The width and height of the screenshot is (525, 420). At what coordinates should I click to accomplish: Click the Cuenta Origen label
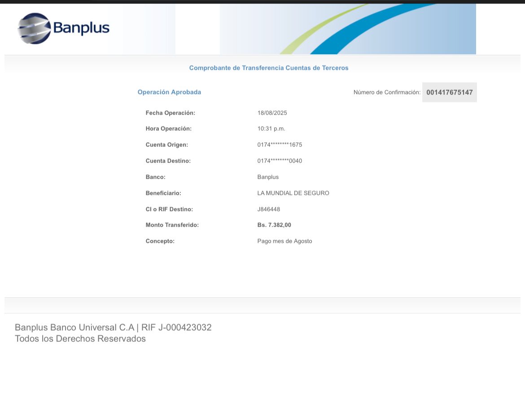166,145
